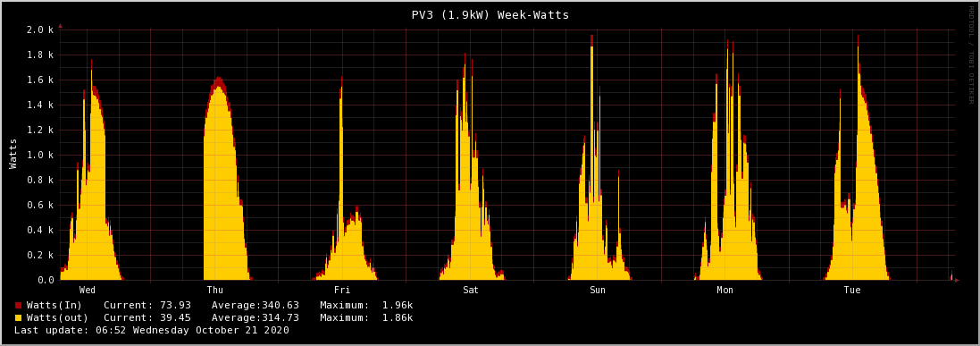Click the red Watts(In) legend swatch
The width and height of the screenshot is (980, 346).
[x=18, y=306]
